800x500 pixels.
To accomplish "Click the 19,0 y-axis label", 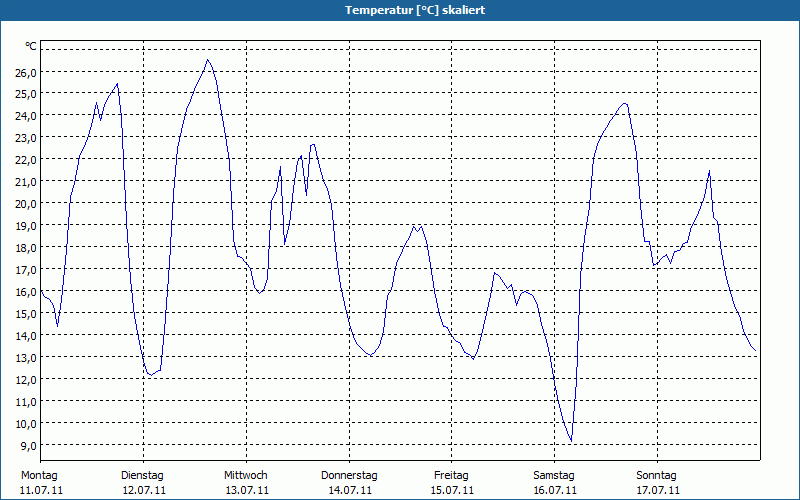I will [26, 226].
